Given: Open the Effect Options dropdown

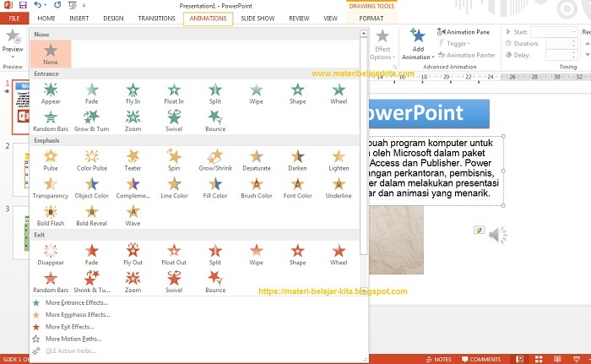Looking at the screenshot, I should pyautogui.click(x=382, y=45).
